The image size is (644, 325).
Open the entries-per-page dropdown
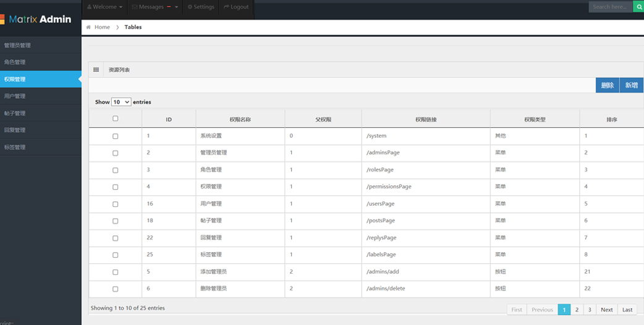(121, 102)
